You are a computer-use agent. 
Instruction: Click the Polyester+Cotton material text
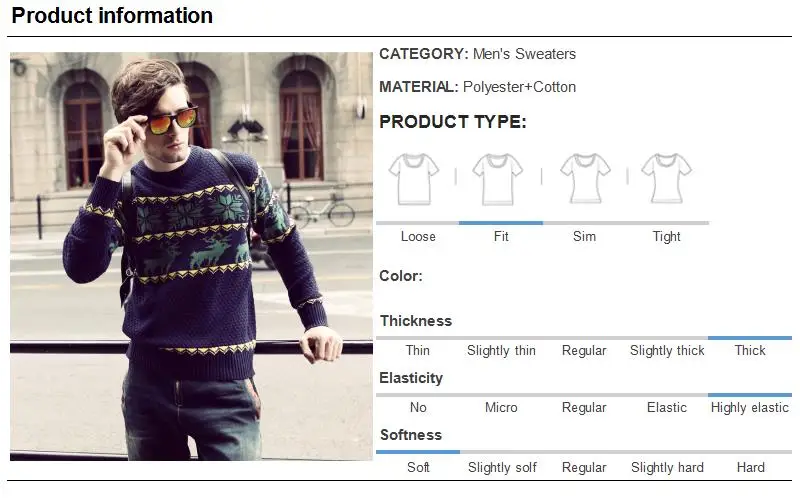click(519, 87)
